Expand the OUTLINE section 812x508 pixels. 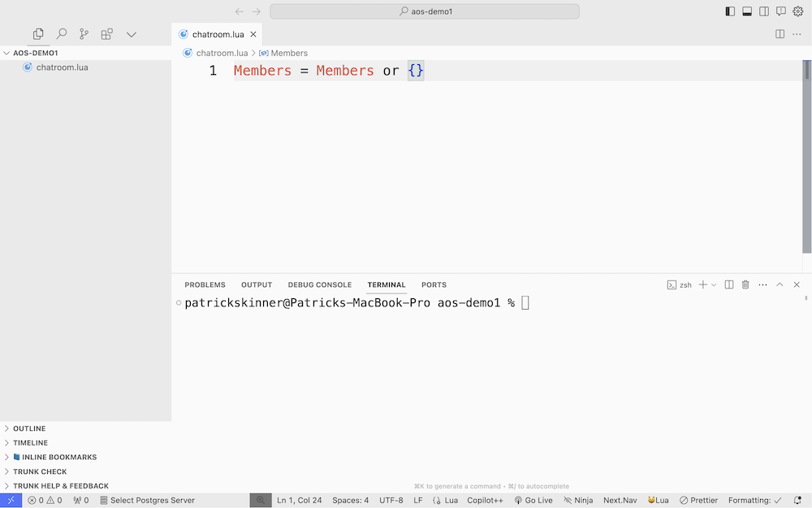click(x=26, y=428)
